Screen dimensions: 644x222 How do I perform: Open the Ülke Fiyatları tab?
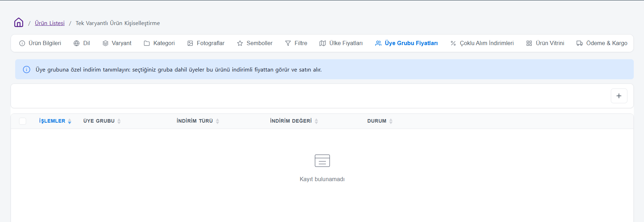tap(341, 43)
